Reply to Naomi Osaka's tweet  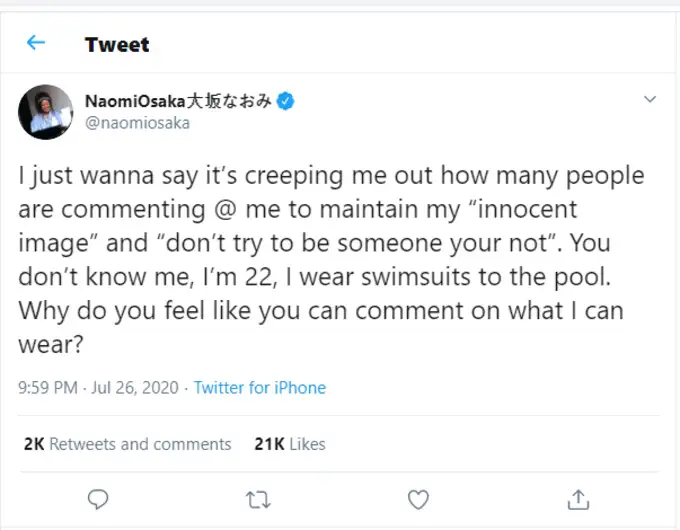click(97, 498)
